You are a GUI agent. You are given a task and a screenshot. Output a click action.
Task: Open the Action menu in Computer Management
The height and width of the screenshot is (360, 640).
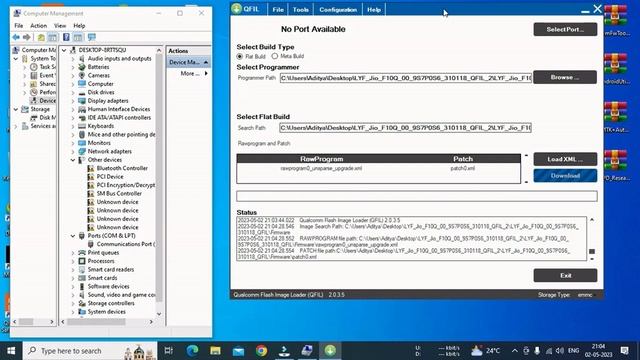coord(38,25)
